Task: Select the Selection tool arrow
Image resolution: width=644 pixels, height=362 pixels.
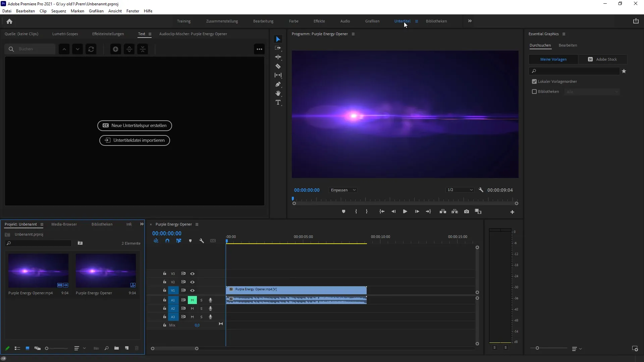Action: [x=278, y=39]
